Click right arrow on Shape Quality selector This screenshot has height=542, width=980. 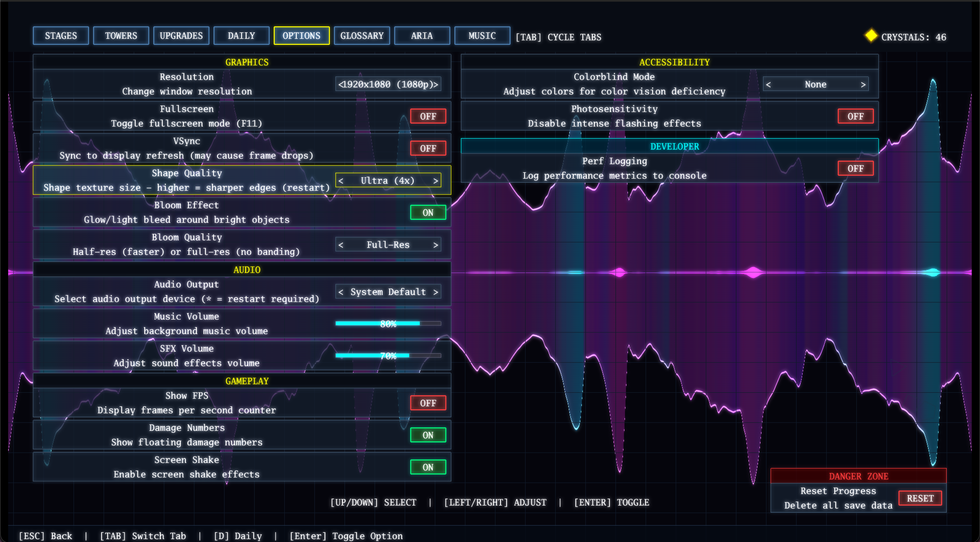point(435,181)
